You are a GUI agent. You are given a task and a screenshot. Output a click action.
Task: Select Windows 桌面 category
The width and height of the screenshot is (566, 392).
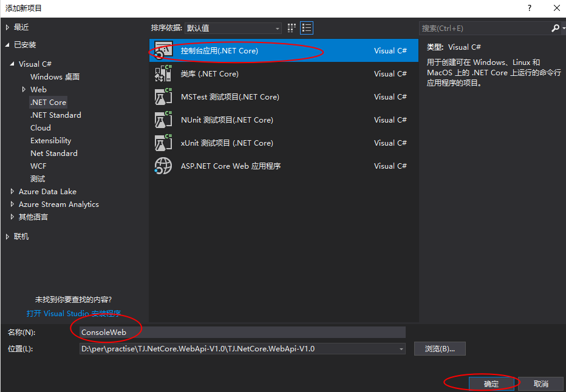(x=55, y=77)
